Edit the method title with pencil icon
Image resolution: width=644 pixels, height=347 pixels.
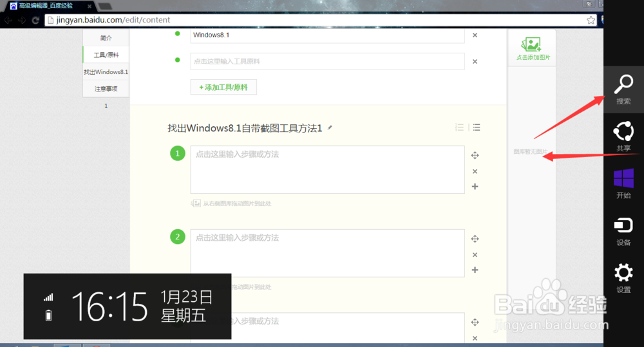(x=329, y=128)
